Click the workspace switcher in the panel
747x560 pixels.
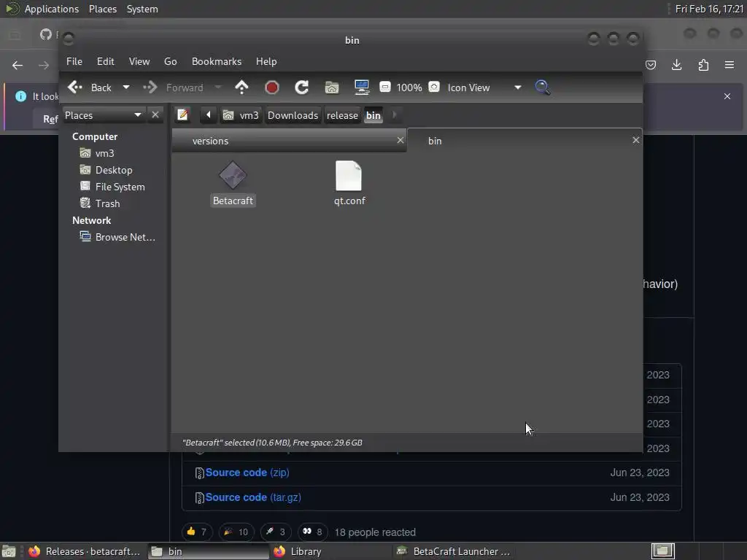[x=662, y=551]
